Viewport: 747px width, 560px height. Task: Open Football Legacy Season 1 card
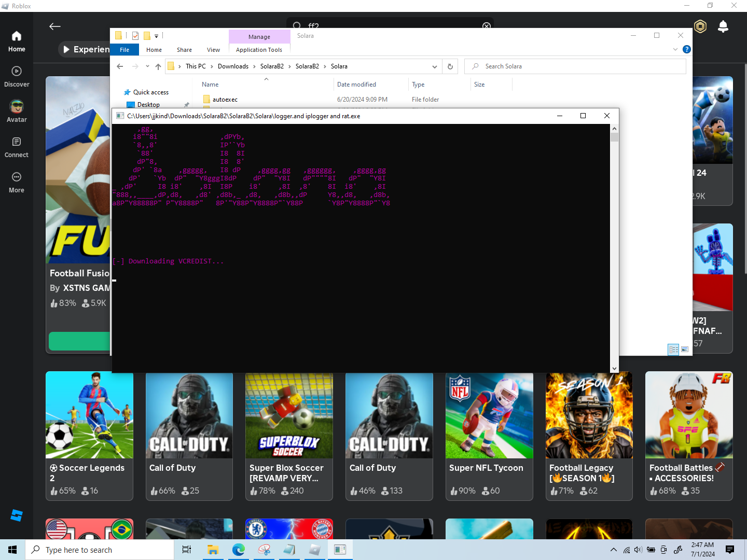pyautogui.click(x=589, y=436)
